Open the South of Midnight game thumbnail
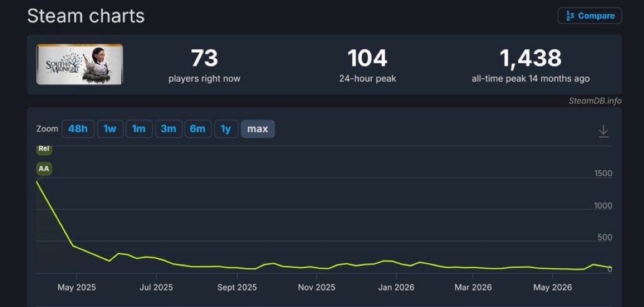 [79, 64]
